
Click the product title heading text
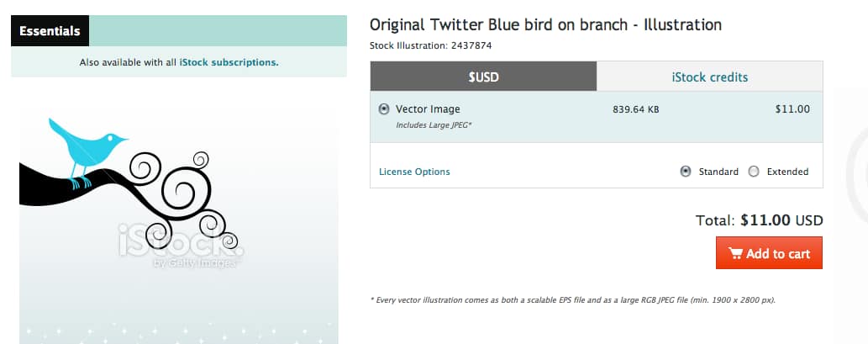pyautogui.click(x=545, y=25)
